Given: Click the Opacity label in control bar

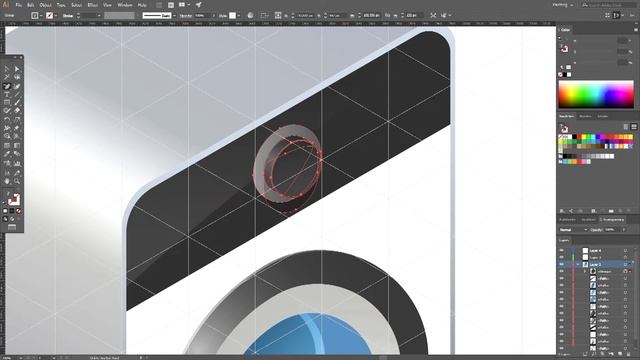Looking at the screenshot, I should (186, 16).
